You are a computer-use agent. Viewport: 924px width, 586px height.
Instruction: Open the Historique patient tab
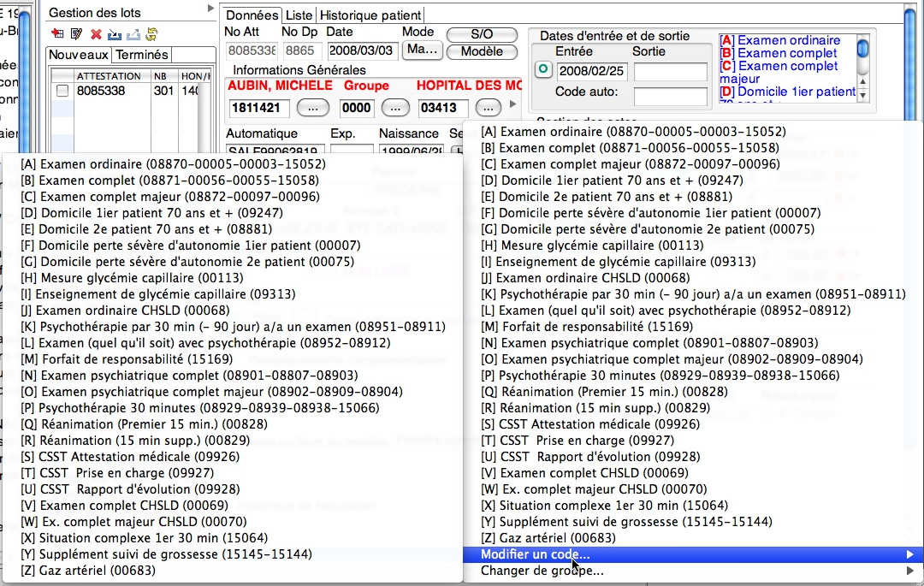point(370,15)
